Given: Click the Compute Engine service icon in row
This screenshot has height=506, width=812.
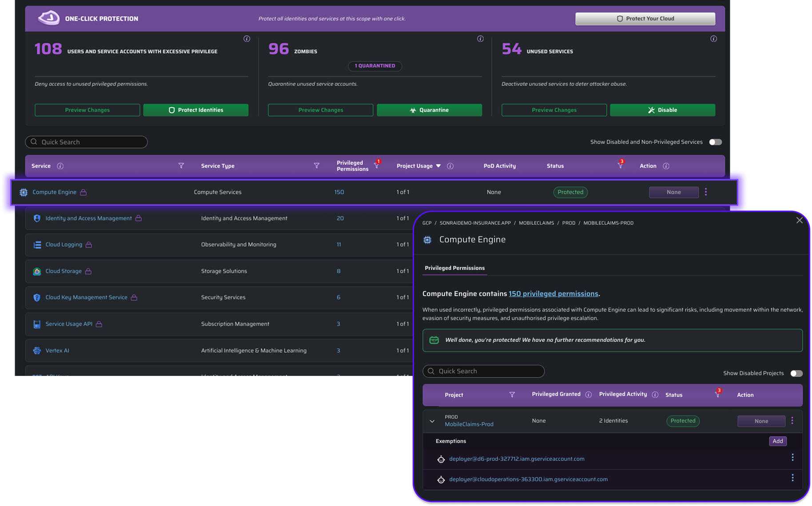Looking at the screenshot, I should tap(24, 192).
